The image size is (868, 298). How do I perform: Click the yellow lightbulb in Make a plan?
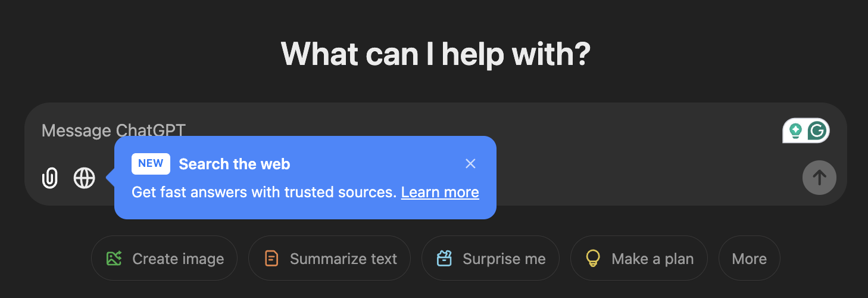593,258
